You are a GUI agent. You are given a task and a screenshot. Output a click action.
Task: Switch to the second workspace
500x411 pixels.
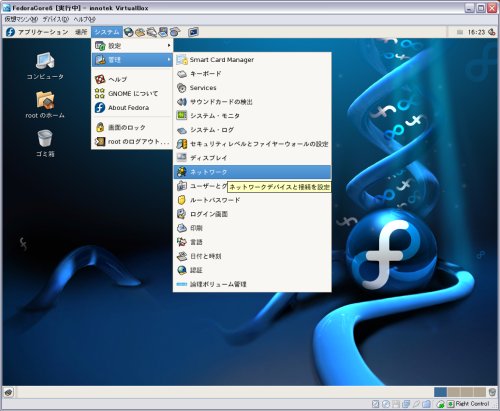point(453,392)
